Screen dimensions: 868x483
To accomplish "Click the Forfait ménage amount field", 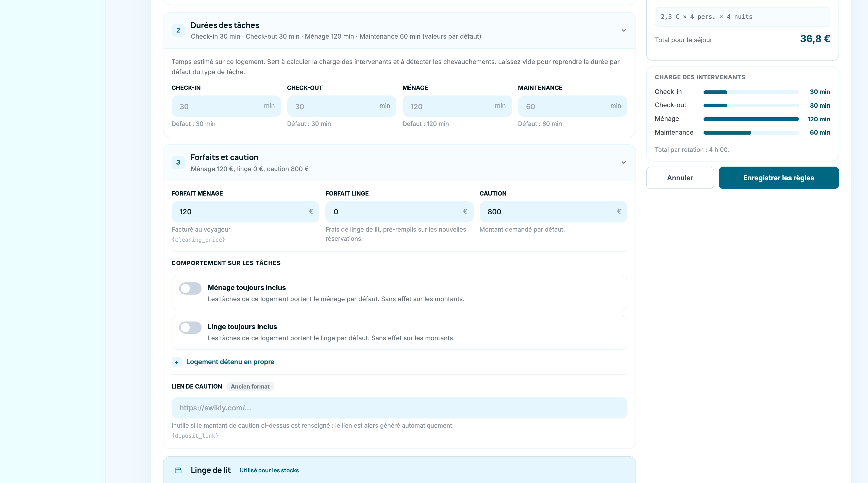I will click(x=245, y=212).
